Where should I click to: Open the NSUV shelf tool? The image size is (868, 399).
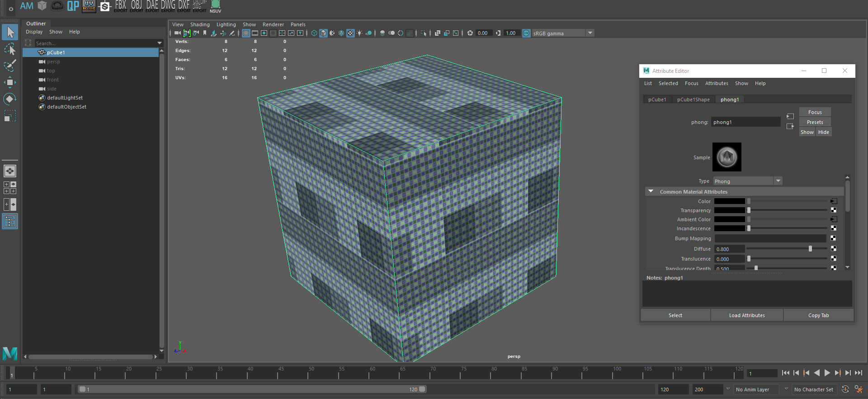tap(215, 6)
